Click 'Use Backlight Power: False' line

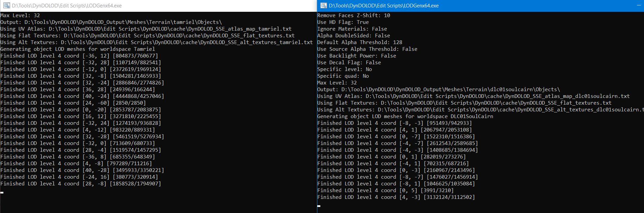coord(357,56)
